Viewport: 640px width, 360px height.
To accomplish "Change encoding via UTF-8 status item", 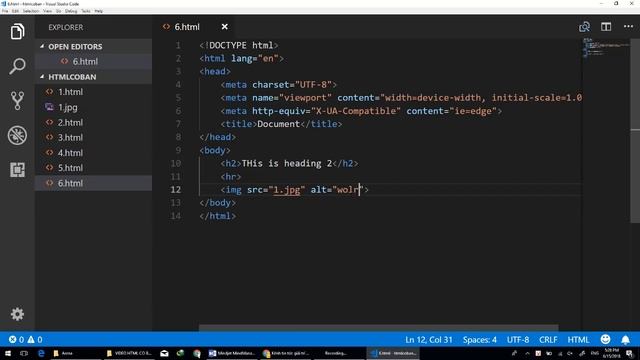I will tap(518, 340).
